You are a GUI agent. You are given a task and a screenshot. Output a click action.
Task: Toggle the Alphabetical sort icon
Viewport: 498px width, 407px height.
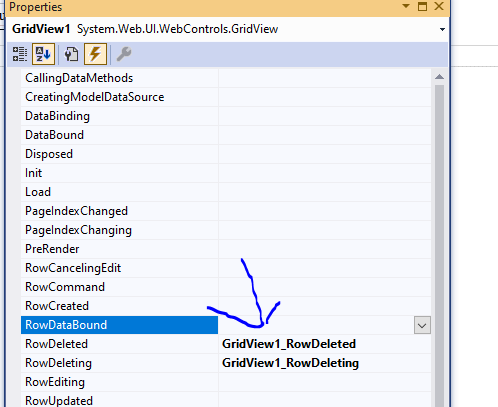click(43, 54)
